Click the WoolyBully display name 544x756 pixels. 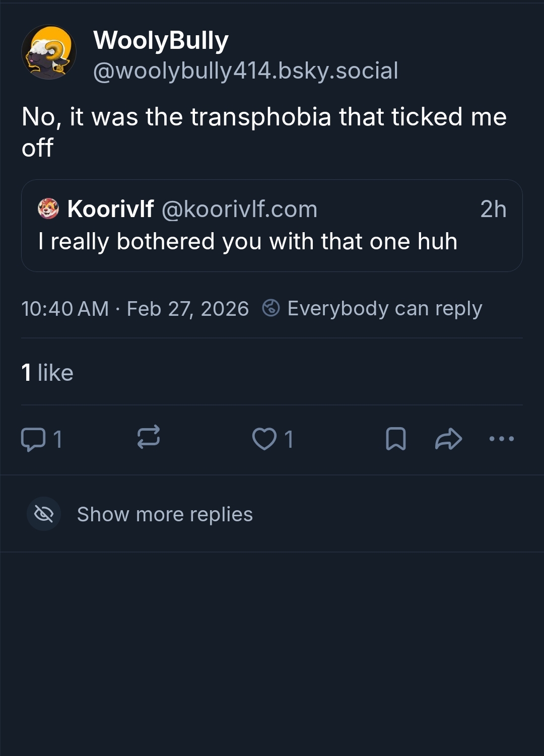tap(161, 40)
